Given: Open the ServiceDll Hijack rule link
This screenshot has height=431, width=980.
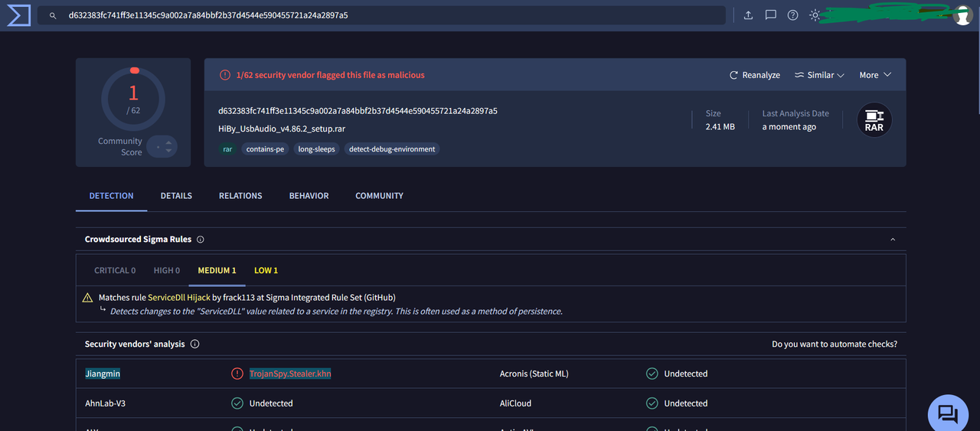Looking at the screenshot, I should pyautogui.click(x=179, y=297).
